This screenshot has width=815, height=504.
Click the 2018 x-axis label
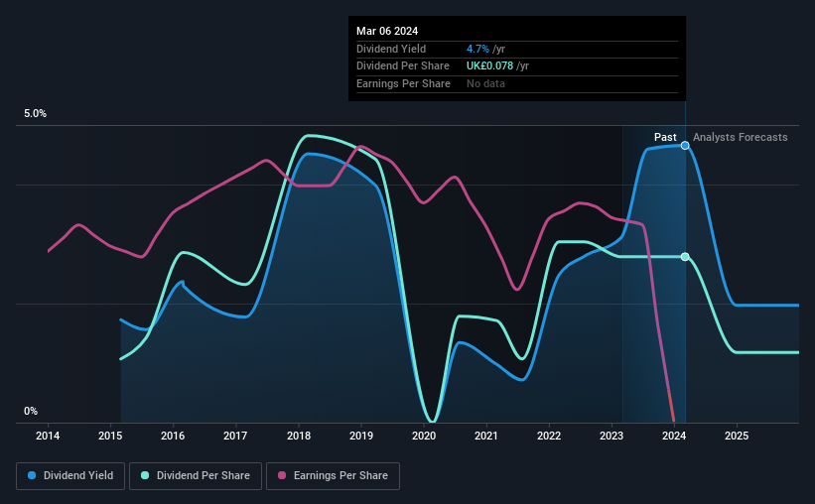pyautogui.click(x=299, y=436)
